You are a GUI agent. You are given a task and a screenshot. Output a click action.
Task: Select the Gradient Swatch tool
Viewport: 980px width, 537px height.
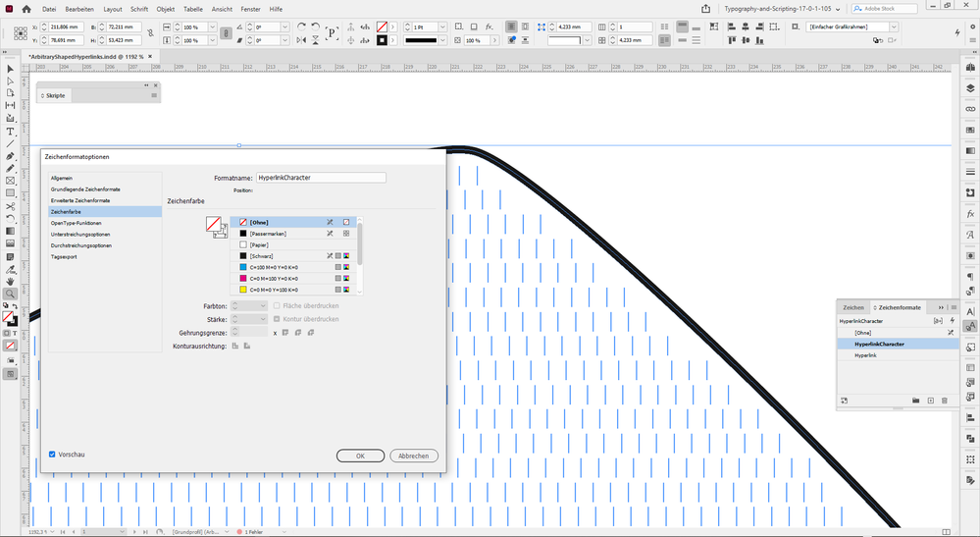[x=10, y=232]
